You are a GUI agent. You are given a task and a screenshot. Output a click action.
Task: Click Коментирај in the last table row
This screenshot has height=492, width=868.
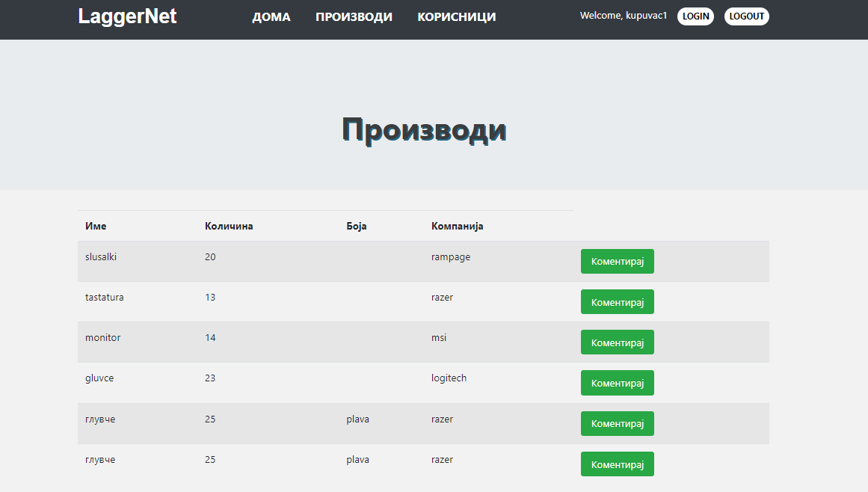point(617,464)
